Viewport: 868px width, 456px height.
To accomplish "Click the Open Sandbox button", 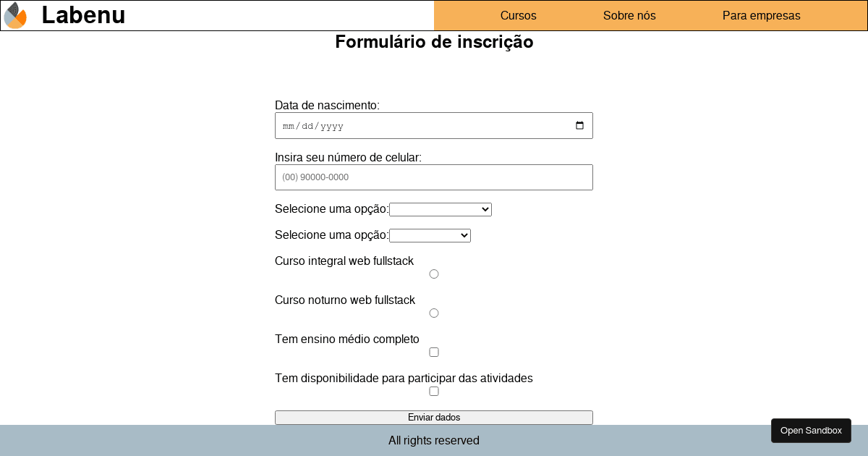I will [811, 430].
